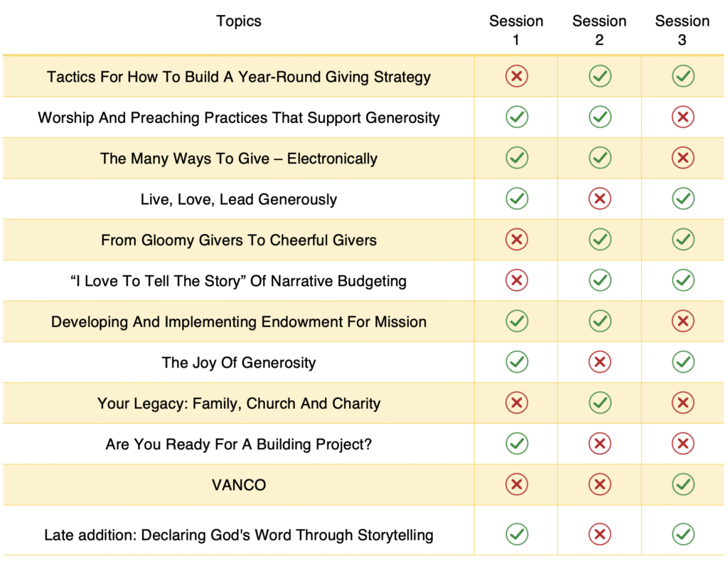728x564 pixels.
Task: Click red X for Storytelling Session 2
Action: (x=600, y=534)
